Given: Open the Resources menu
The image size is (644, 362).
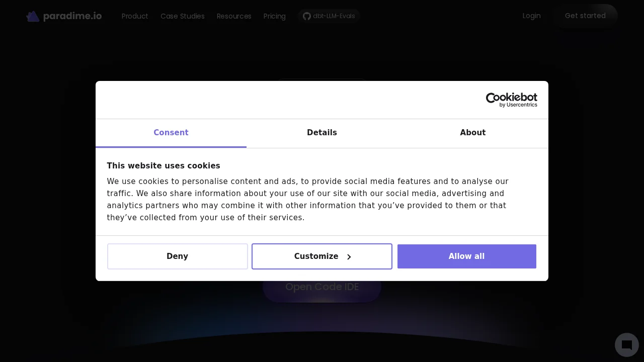Looking at the screenshot, I should (x=234, y=16).
